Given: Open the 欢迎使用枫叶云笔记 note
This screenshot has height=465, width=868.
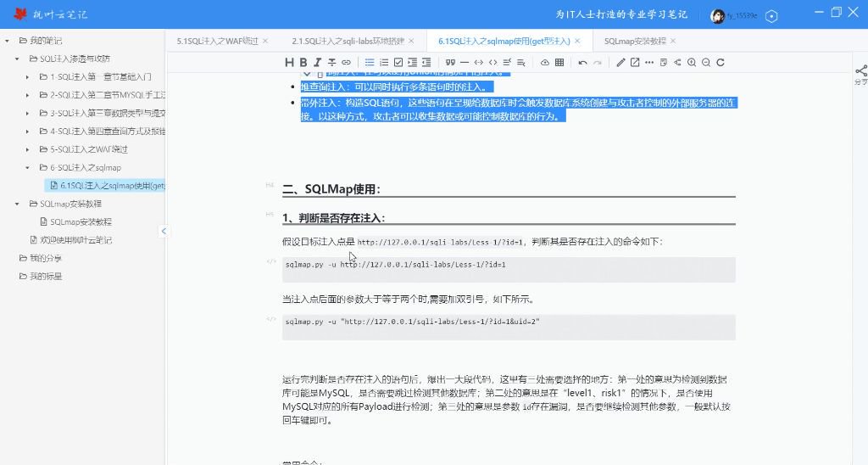Looking at the screenshot, I should 75,240.
